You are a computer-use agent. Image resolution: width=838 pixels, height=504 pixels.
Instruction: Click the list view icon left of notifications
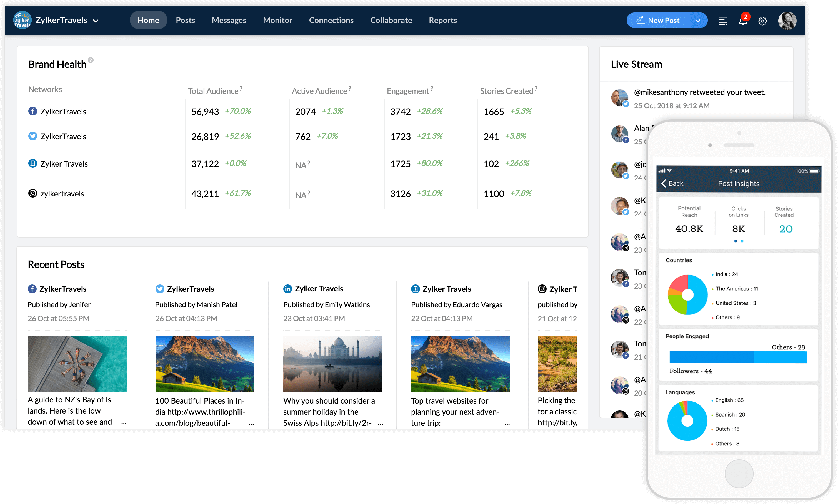[x=723, y=21]
